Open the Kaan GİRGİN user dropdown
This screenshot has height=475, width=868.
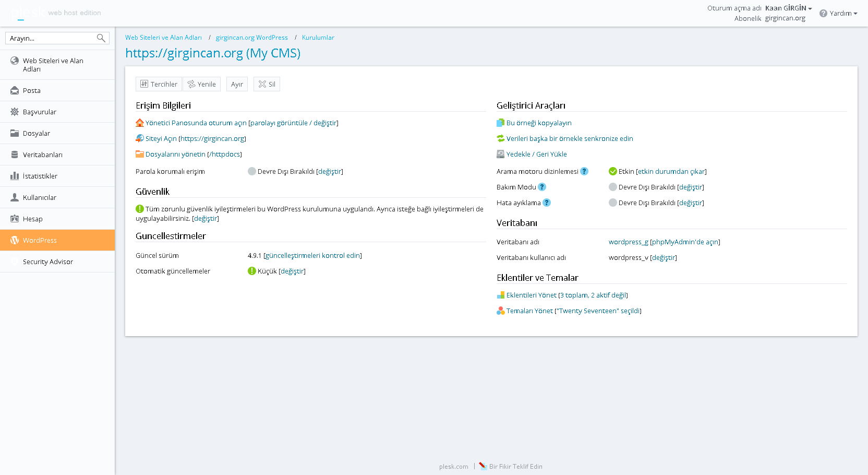(x=789, y=8)
